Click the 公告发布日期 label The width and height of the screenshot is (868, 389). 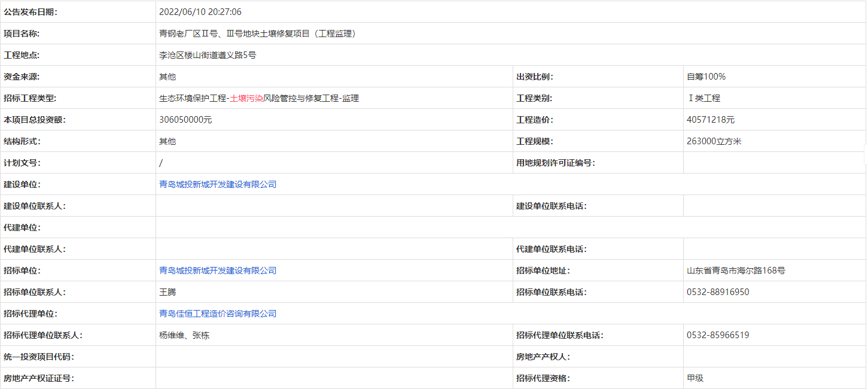(x=31, y=12)
